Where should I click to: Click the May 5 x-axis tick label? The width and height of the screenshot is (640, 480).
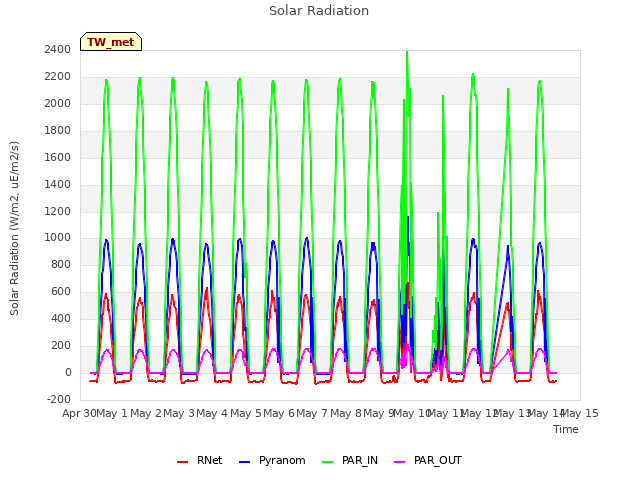(x=245, y=413)
